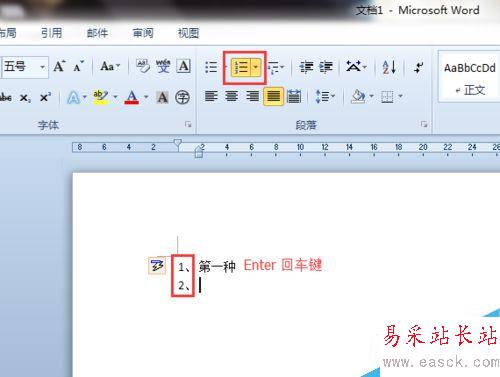Click the hanging indent ruler marker
Screen dimensions: 500x377
tap(199, 150)
